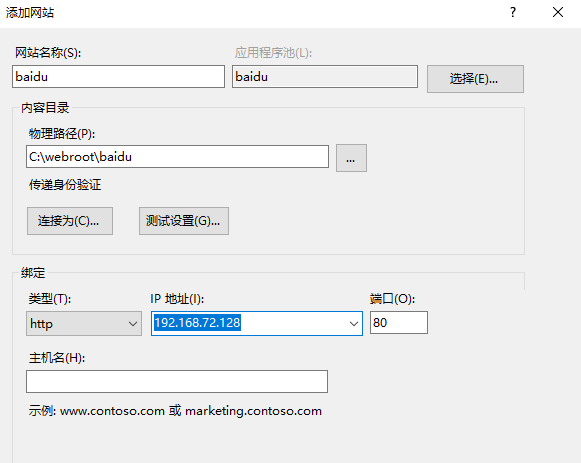Click the 物理路径 input field
The height and width of the screenshot is (463, 581).
pos(177,157)
